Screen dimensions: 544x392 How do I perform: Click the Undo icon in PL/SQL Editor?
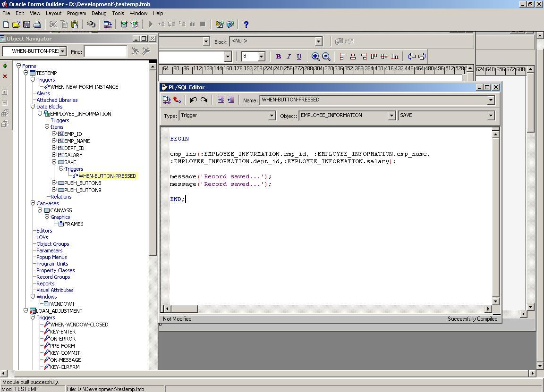point(193,100)
